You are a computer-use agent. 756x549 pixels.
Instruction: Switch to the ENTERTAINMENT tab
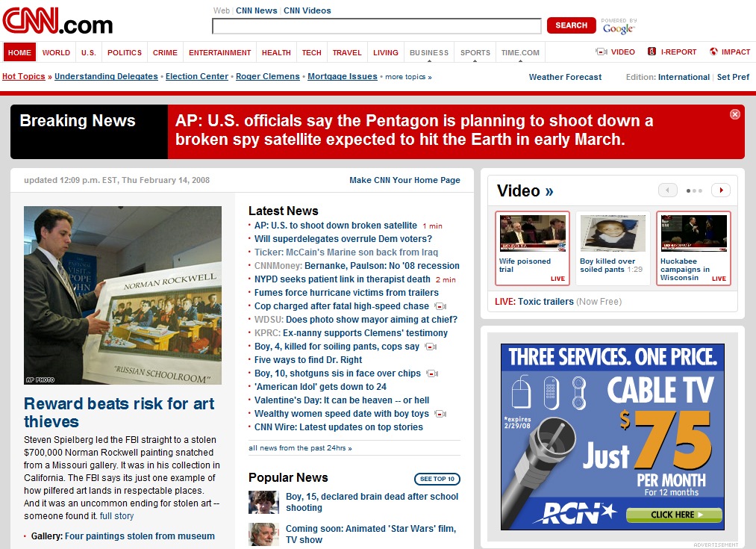219,52
